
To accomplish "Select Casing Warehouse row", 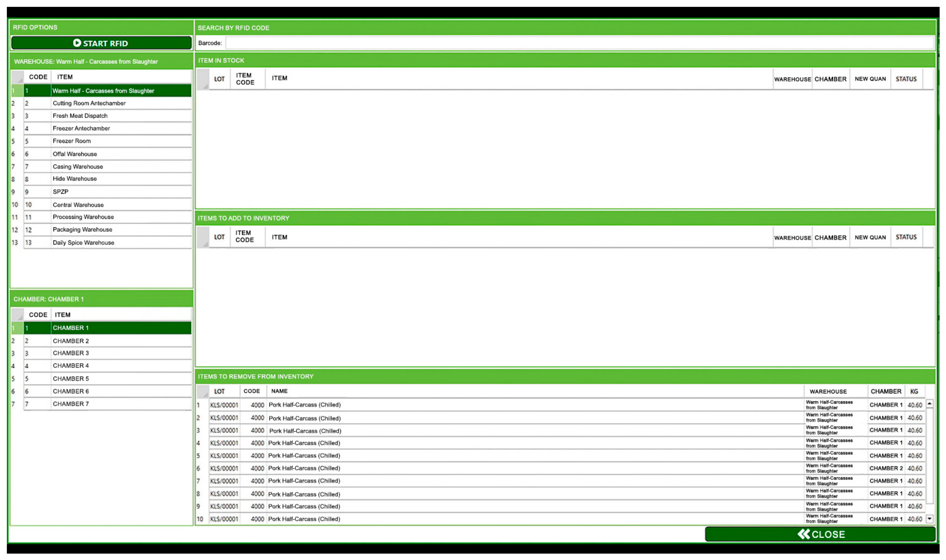I will [101, 167].
